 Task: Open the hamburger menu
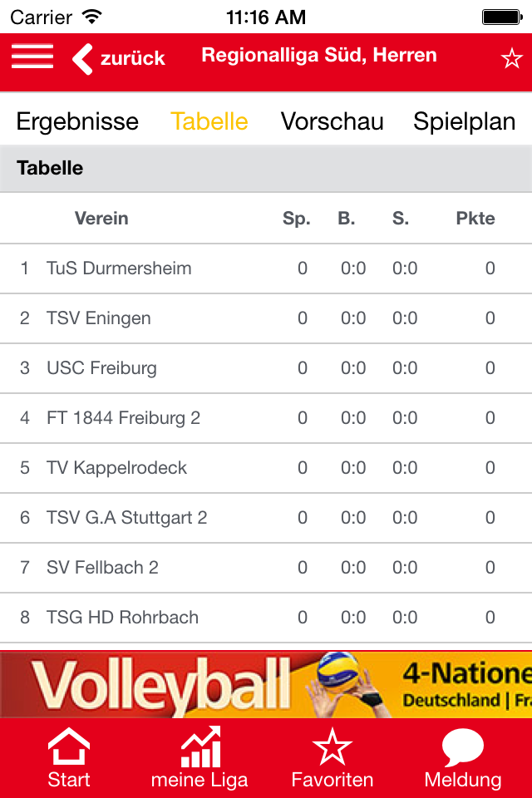[32, 57]
